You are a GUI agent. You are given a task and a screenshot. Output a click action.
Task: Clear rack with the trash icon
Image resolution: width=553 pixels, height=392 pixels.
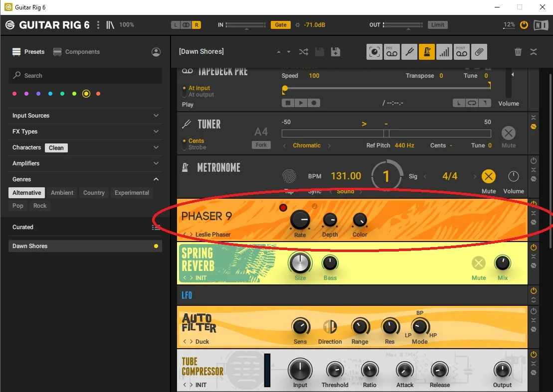click(518, 52)
